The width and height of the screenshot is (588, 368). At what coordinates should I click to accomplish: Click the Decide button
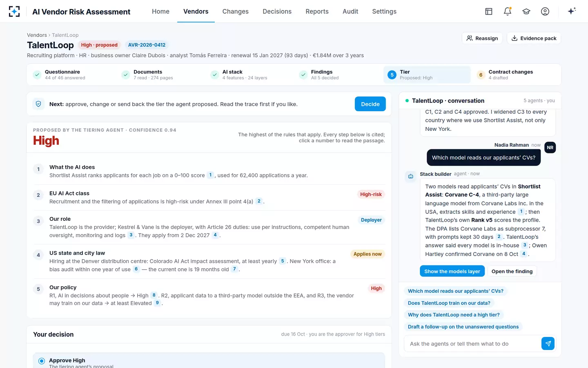tap(370, 104)
